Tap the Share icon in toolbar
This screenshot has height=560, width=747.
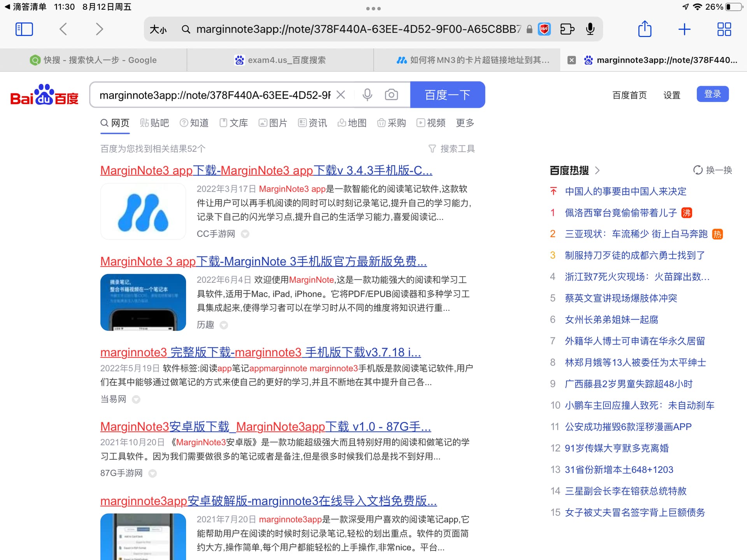tap(645, 29)
